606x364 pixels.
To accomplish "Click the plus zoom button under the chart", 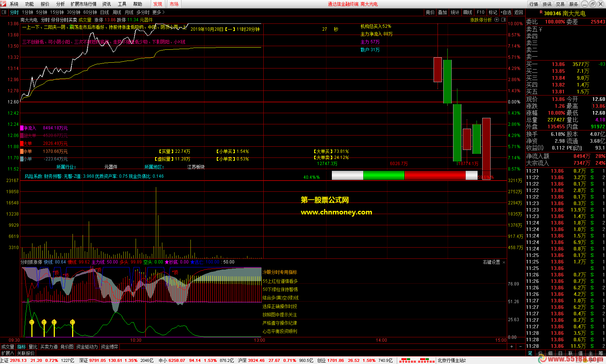I will [x=511, y=346].
